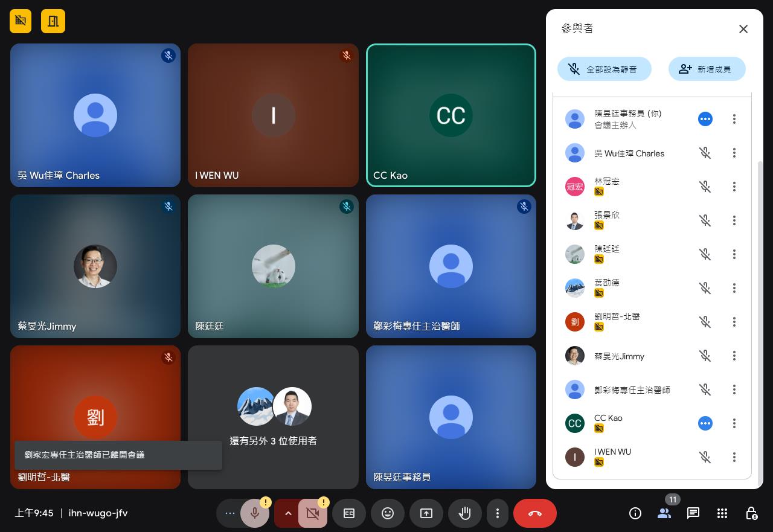Open the emoji reactions button

388,513
